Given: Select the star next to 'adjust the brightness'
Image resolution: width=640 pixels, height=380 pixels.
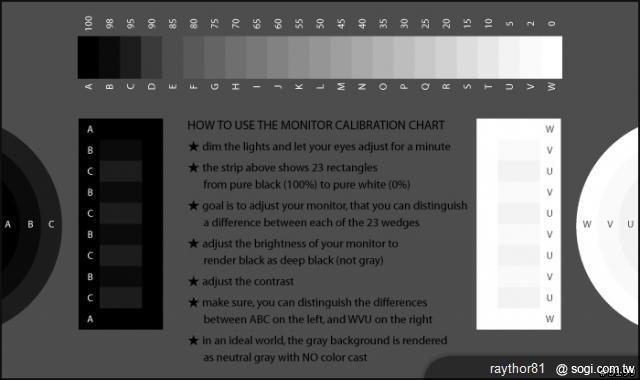Looking at the screenshot, I should click(x=193, y=244).
